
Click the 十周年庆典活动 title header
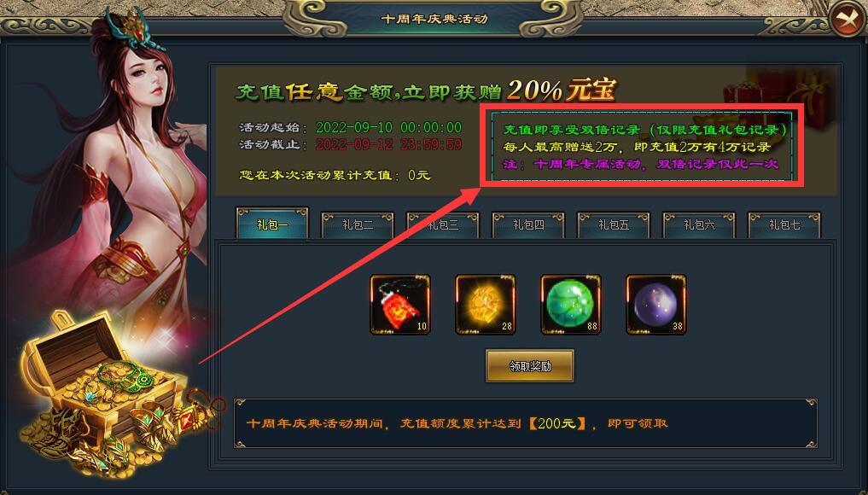click(434, 19)
